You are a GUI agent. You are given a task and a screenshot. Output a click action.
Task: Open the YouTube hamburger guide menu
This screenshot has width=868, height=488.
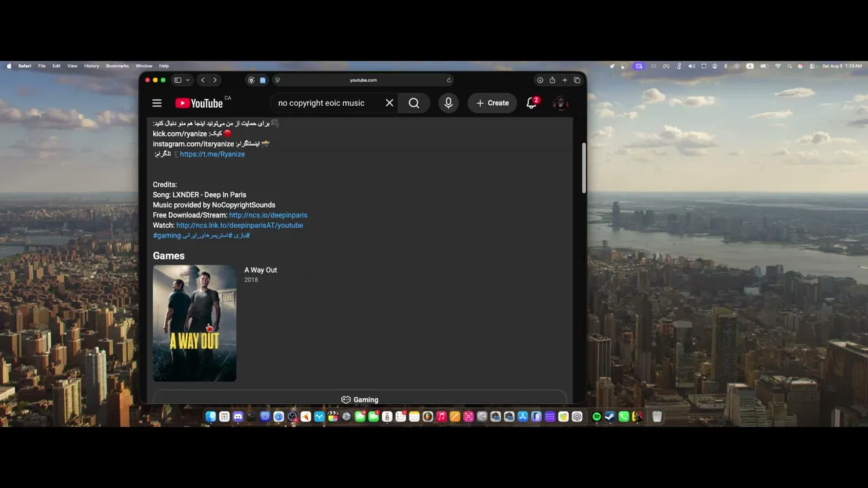[157, 103]
